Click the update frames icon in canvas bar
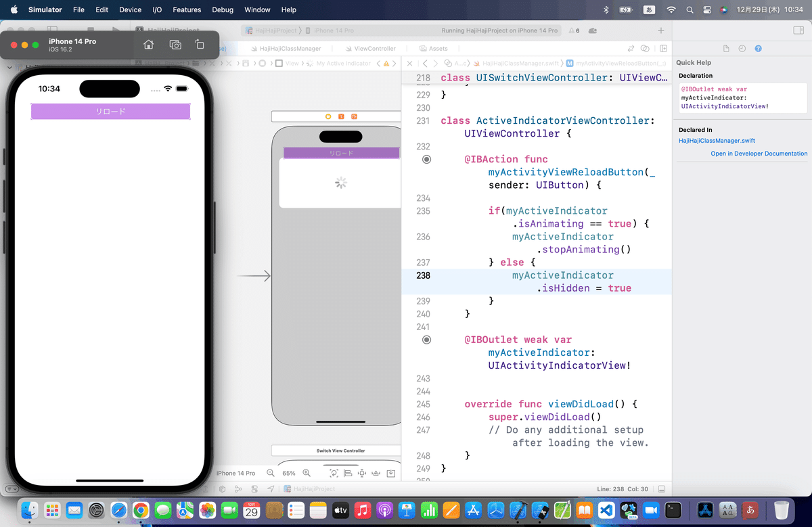Image resolution: width=812 pixels, height=527 pixels. coord(334,473)
